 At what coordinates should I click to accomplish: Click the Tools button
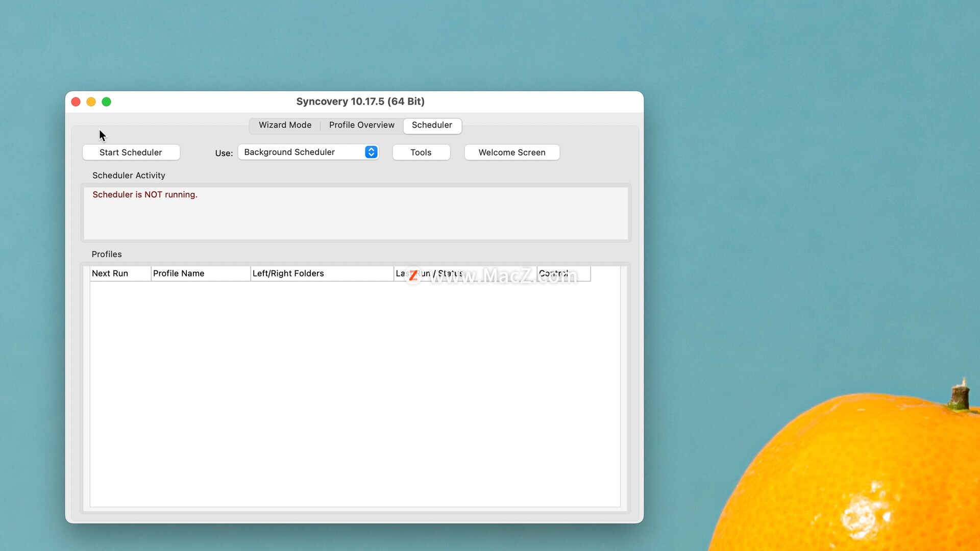click(x=421, y=153)
